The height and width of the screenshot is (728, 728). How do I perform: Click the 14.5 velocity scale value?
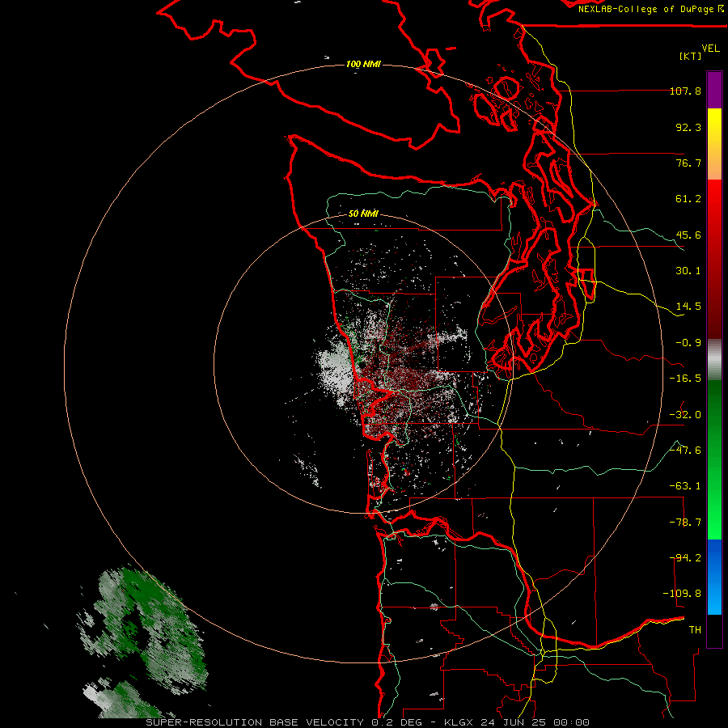point(688,307)
